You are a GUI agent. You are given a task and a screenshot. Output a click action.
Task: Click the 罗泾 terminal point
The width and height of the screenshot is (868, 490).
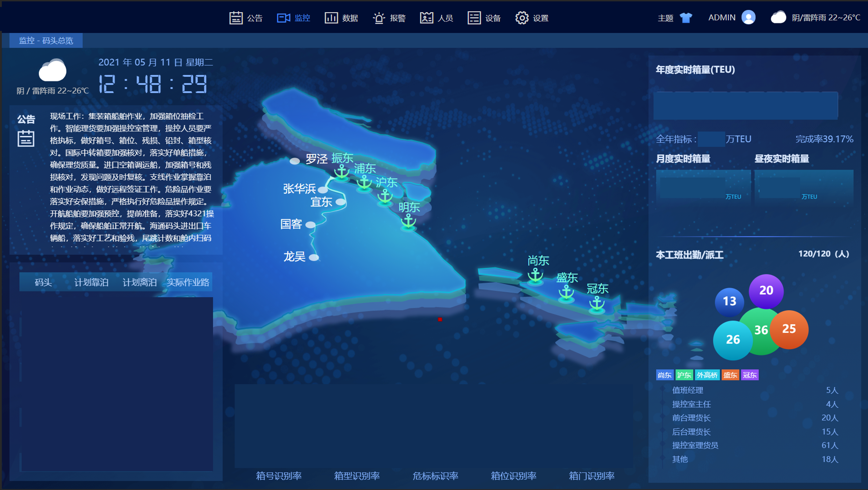click(295, 161)
